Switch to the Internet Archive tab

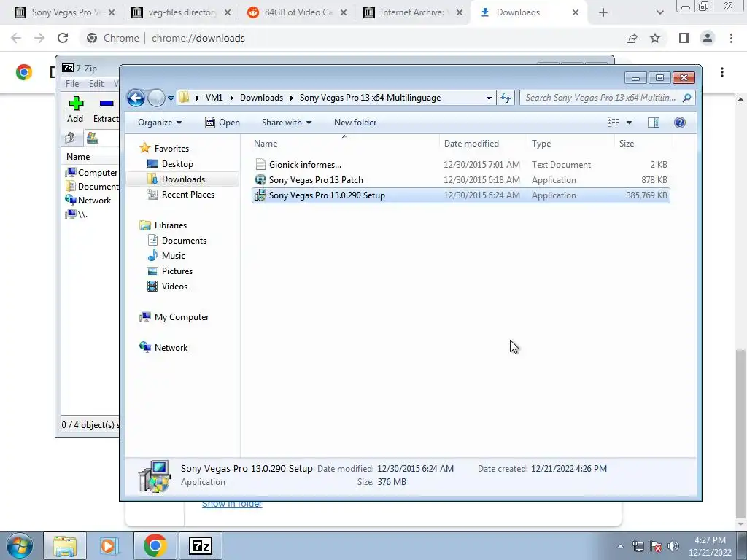pyautogui.click(x=411, y=12)
